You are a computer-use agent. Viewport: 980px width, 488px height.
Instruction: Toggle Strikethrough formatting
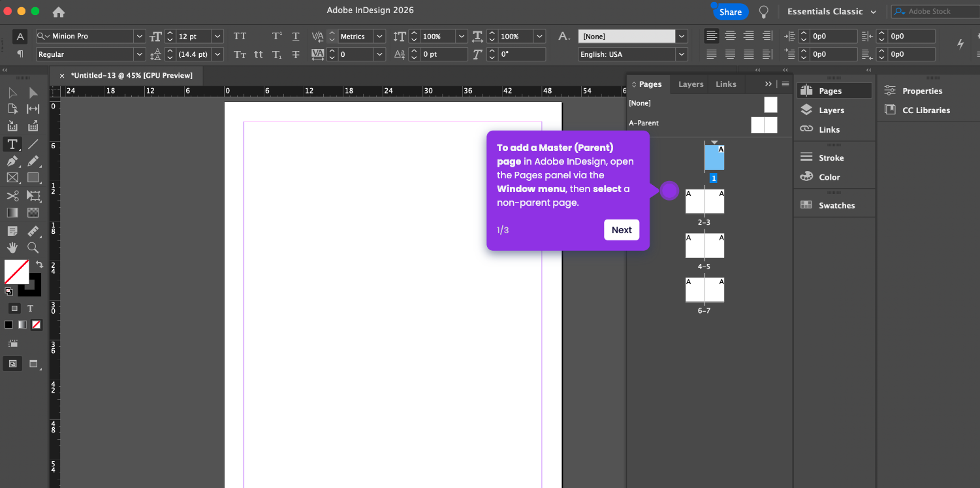pos(296,55)
